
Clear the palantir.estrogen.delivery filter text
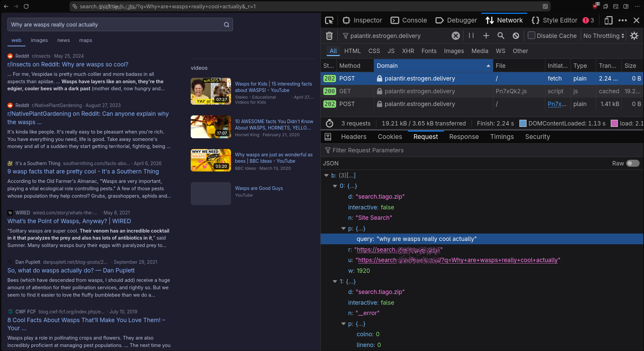point(456,36)
